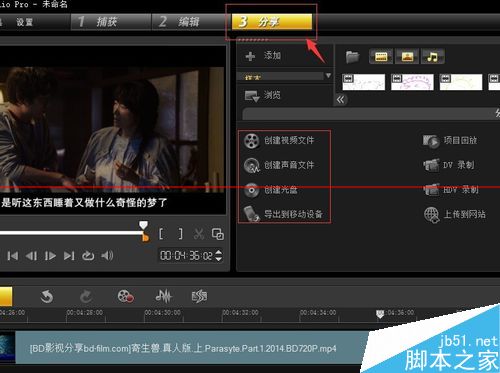This screenshot has width=500, height=373.
Task: Open record/capture option film reel icon
Action: pyautogui.click(x=125, y=296)
